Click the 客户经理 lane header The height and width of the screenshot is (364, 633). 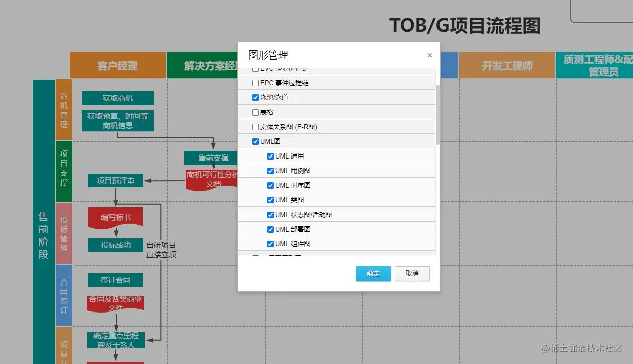pos(118,66)
